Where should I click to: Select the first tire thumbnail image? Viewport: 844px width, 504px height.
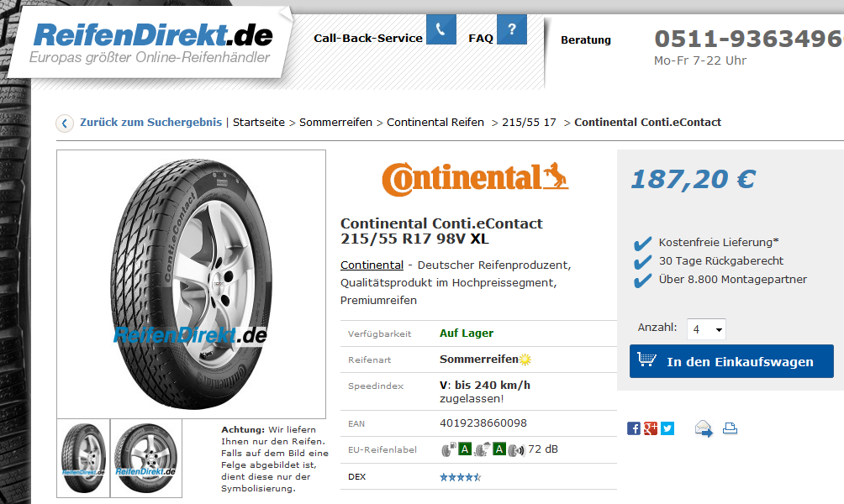83,459
